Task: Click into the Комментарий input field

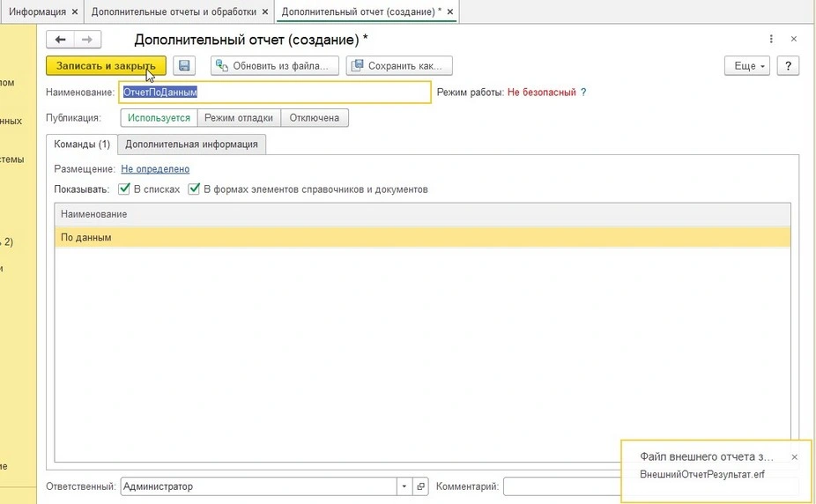Action: click(564, 486)
